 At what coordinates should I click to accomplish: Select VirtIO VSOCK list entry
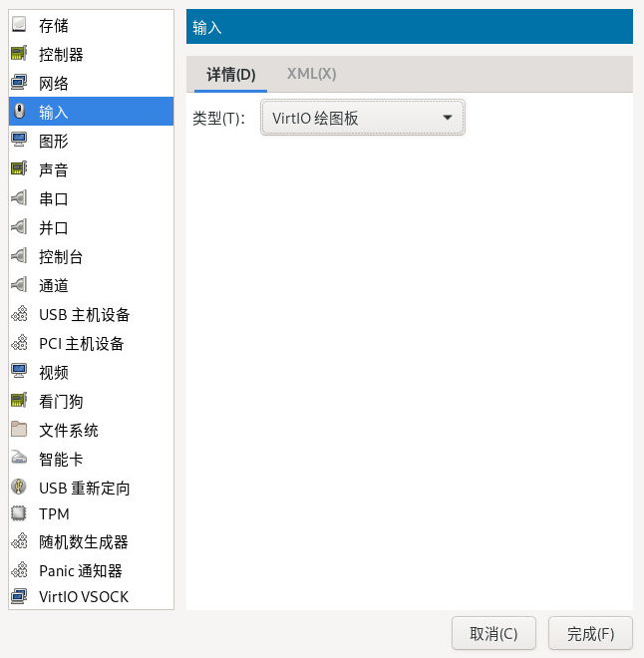(x=83, y=597)
